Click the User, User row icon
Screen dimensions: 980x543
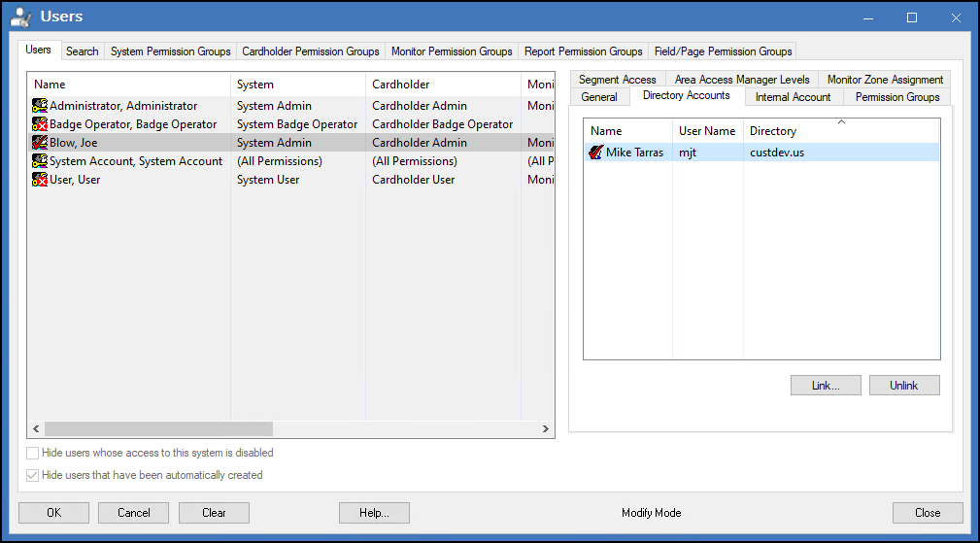40,180
